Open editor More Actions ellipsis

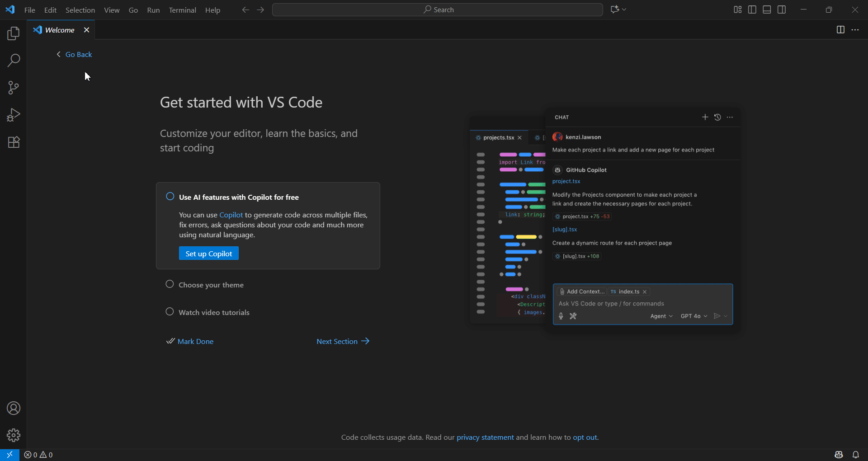click(855, 30)
